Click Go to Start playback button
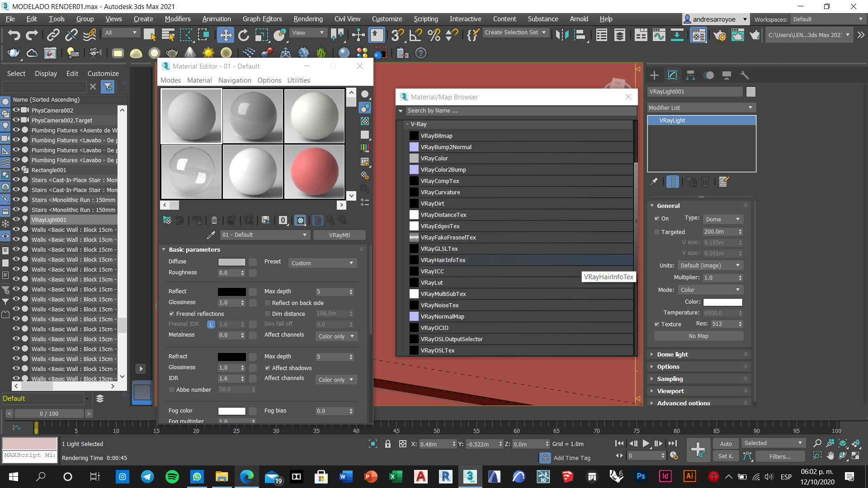 619,444
